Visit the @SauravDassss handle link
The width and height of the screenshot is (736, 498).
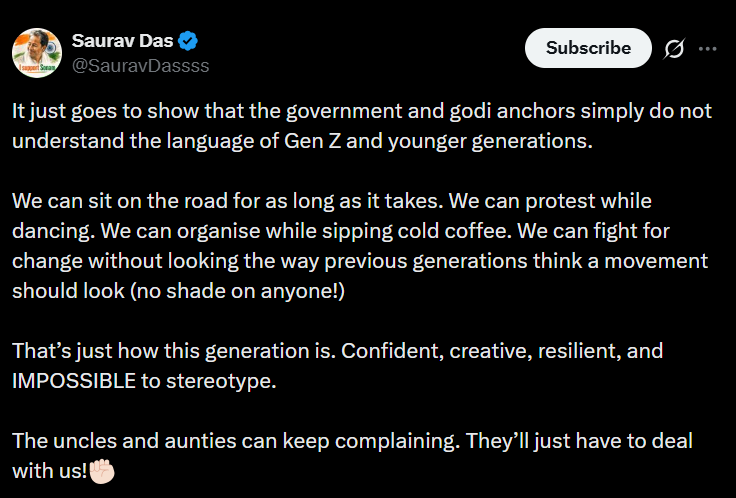140,66
